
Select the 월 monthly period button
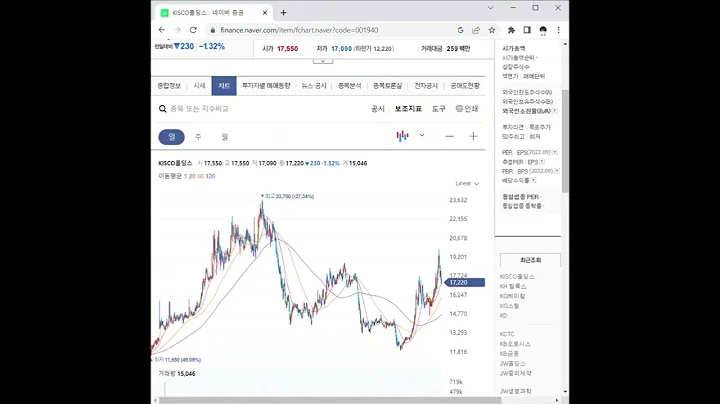coord(225,137)
